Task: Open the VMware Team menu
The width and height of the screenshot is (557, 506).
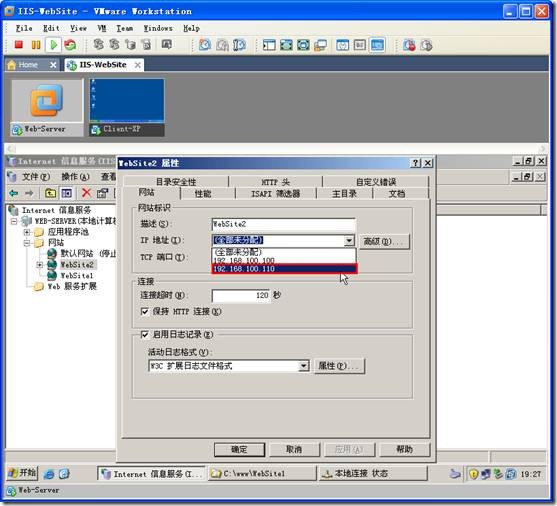Action: point(125,28)
